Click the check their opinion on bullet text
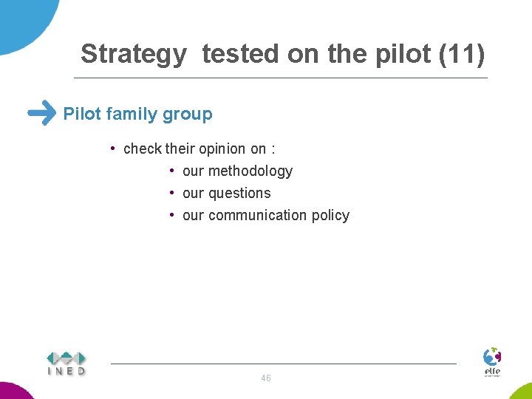 [x=199, y=149]
